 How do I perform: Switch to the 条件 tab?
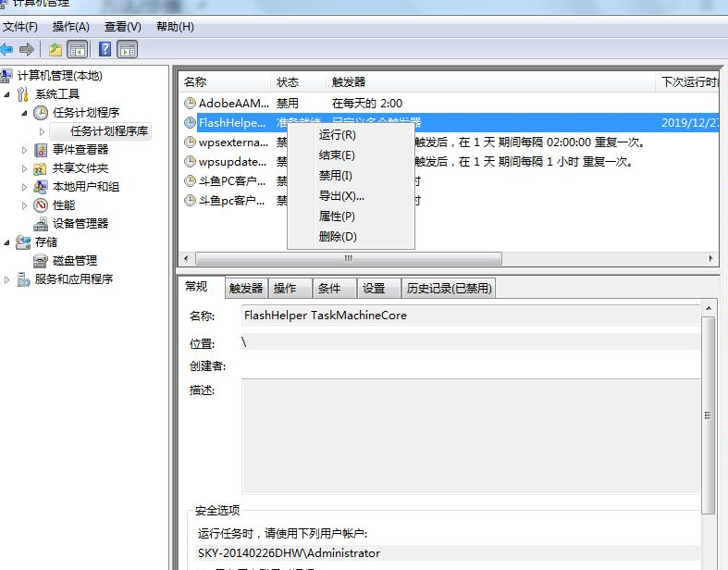[334, 289]
